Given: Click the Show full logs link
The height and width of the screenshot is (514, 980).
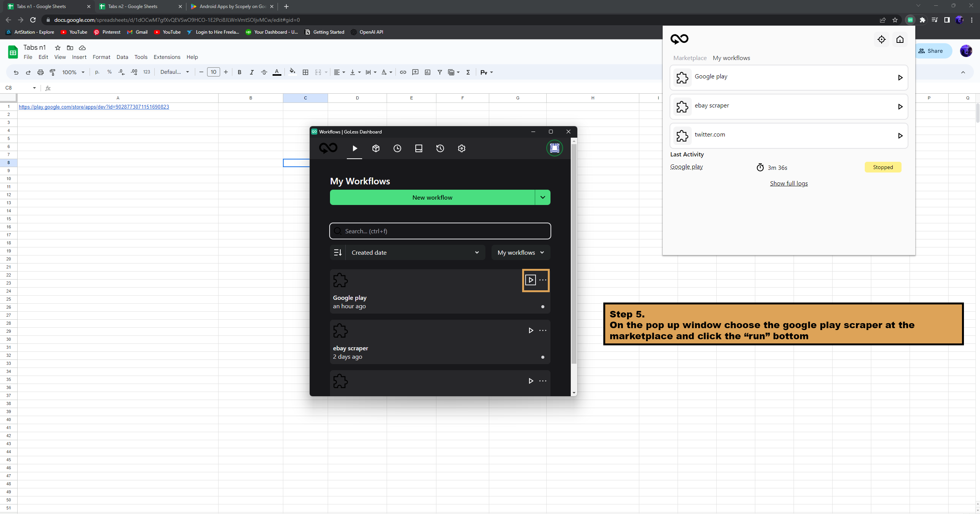Looking at the screenshot, I should click(x=789, y=184).
